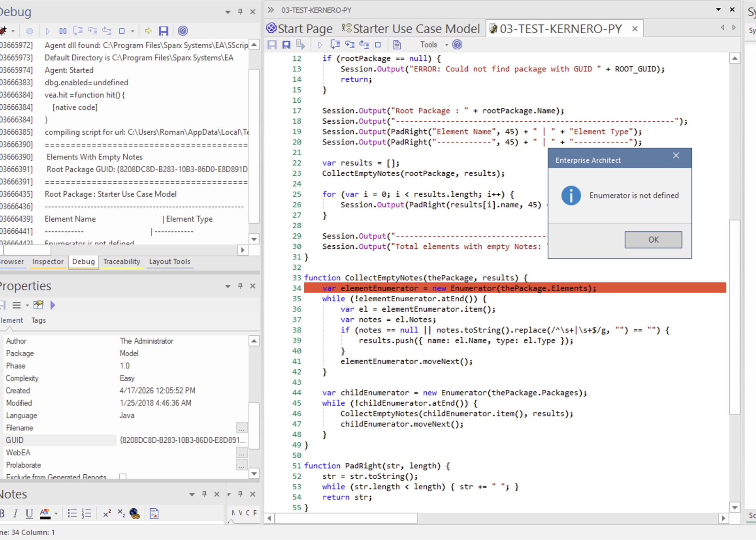The image size is (756, 540).
Task: Click the GUID value field in Properties
Action: point(182,440)
